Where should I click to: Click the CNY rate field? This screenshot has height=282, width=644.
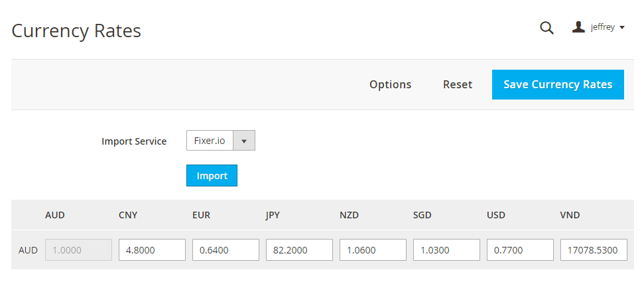tap(152, 250)
